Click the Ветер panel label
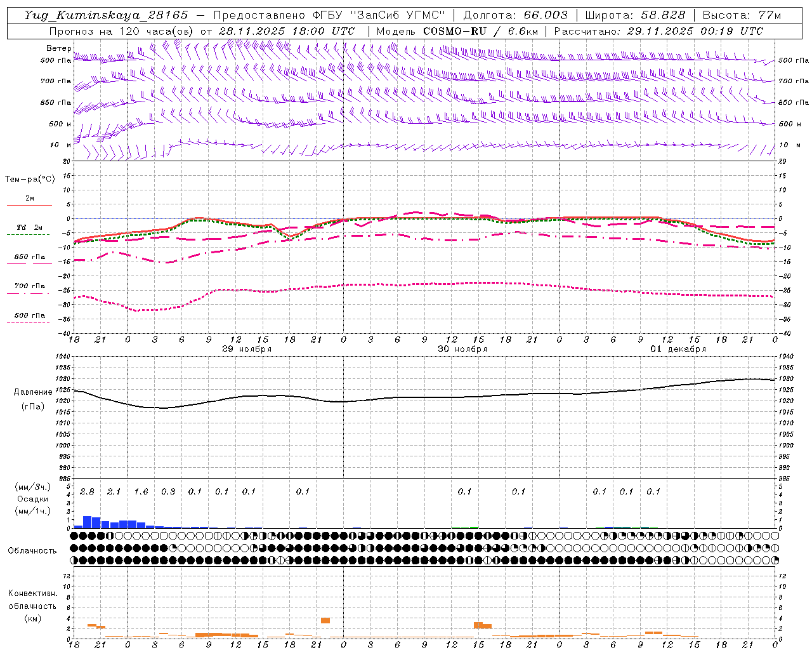 [x=58, y=48]
